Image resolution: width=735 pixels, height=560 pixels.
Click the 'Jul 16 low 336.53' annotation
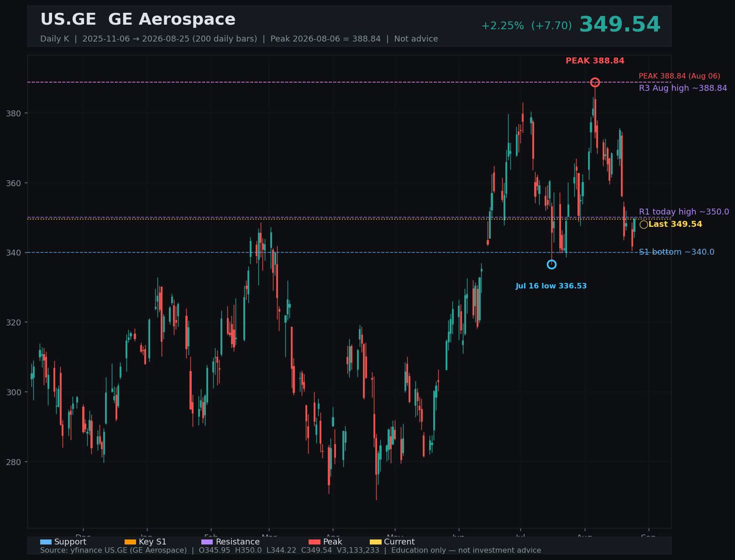(x=551, y=286)
